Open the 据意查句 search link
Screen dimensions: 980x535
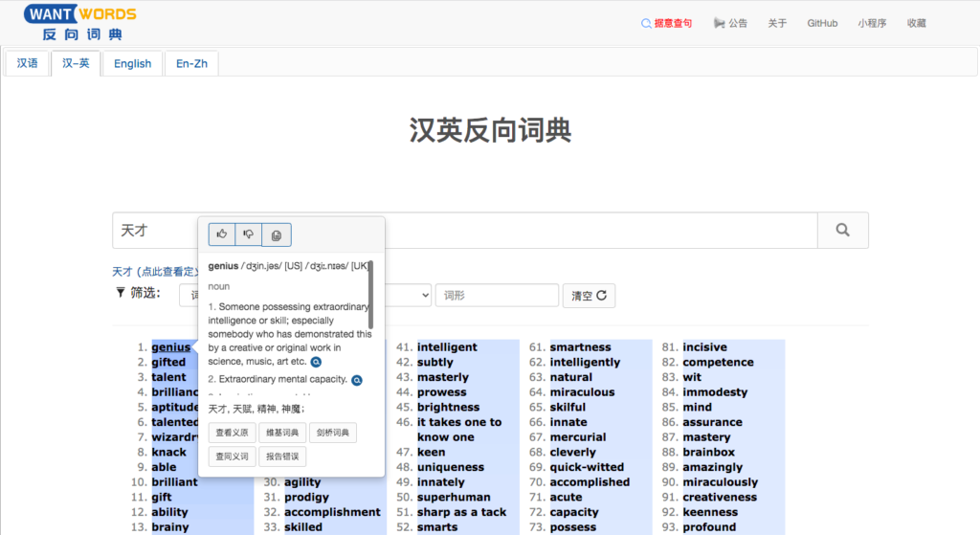[667, 23]
